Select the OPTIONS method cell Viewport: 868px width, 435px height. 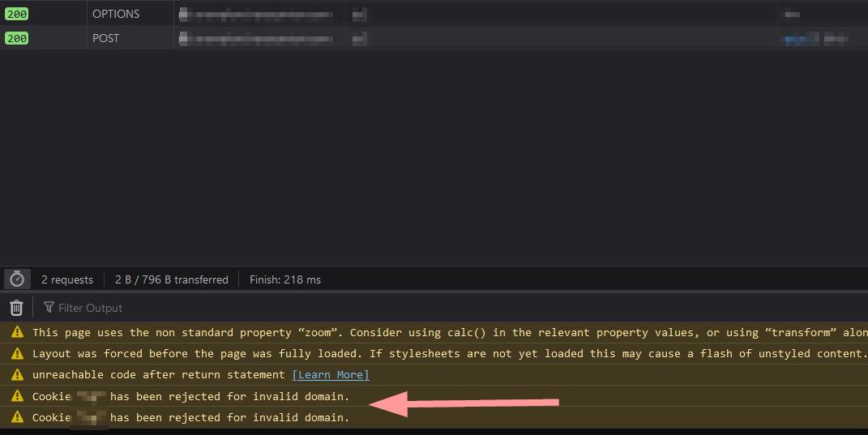(116, 14)
